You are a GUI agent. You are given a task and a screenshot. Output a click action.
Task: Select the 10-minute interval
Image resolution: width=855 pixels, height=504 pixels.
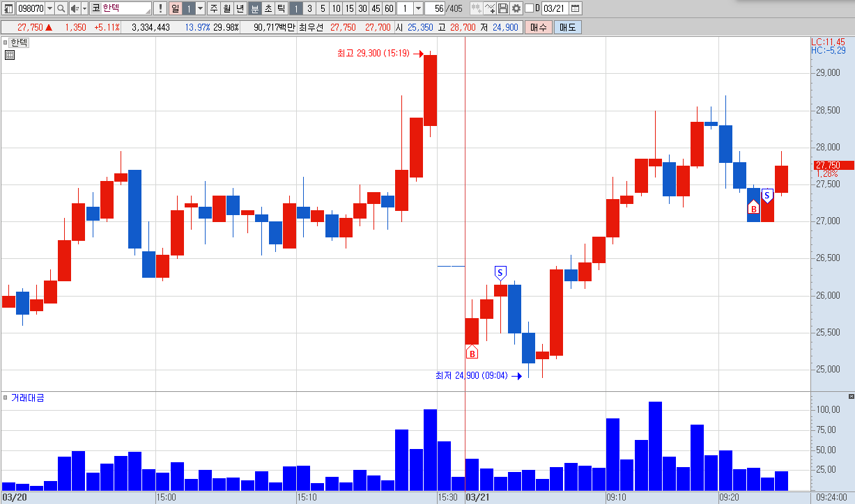(x=336, y=8)
